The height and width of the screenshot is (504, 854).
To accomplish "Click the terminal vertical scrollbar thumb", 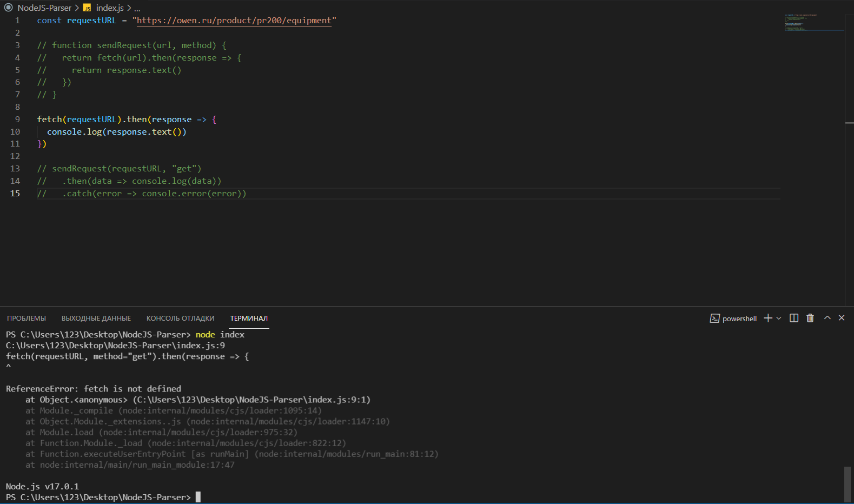I will [x=847, y=484].
